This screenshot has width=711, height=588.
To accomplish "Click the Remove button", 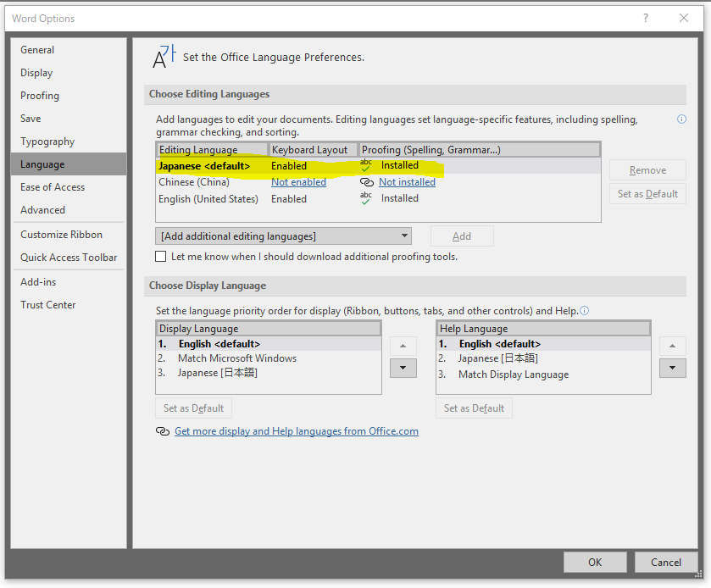I will pyautogui.click(x=647, y=170).
